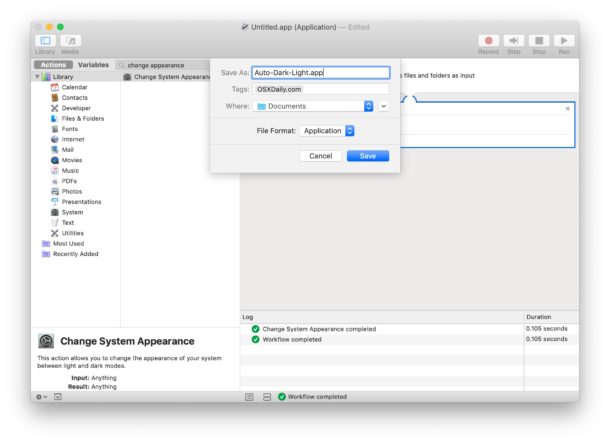Image resolution: width=610 pixels, height=443 pixels.
Task: Collapse the Library disclosure triangle
Action: tap(37, 77)
